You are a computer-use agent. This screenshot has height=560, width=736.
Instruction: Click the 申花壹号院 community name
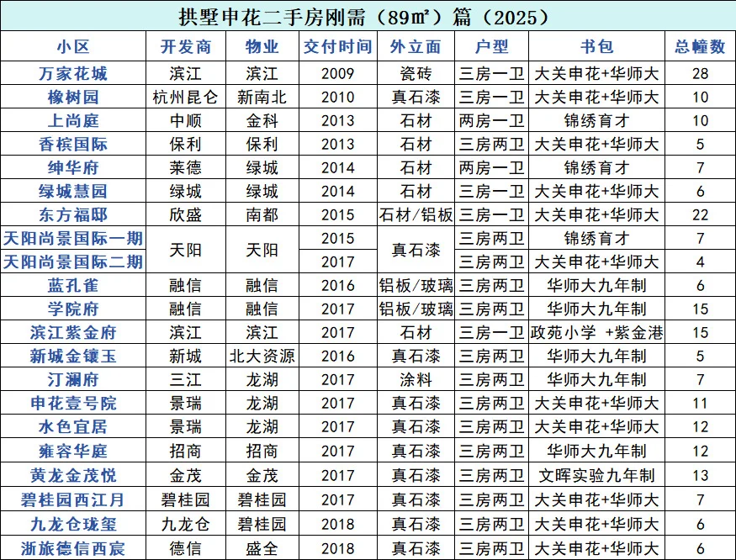tap(73, 403)
